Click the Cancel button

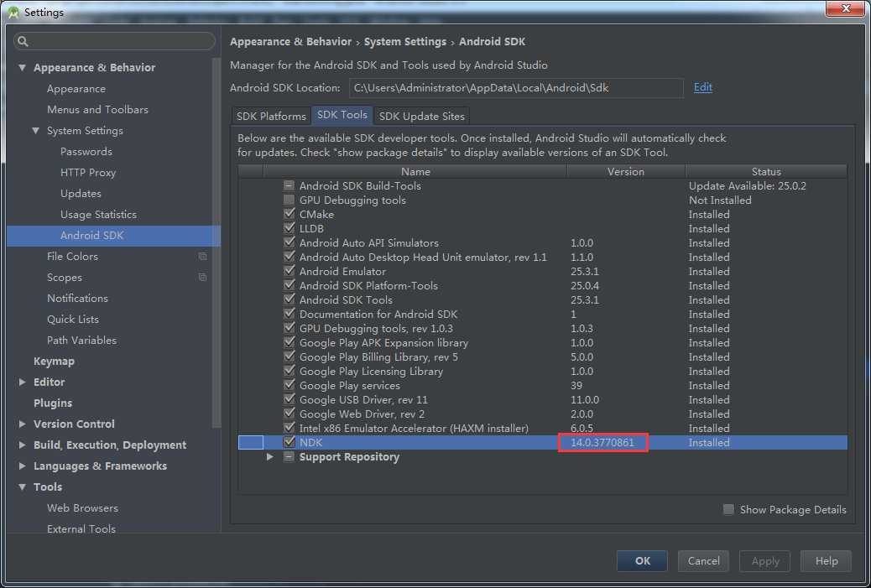pos(703,561)
